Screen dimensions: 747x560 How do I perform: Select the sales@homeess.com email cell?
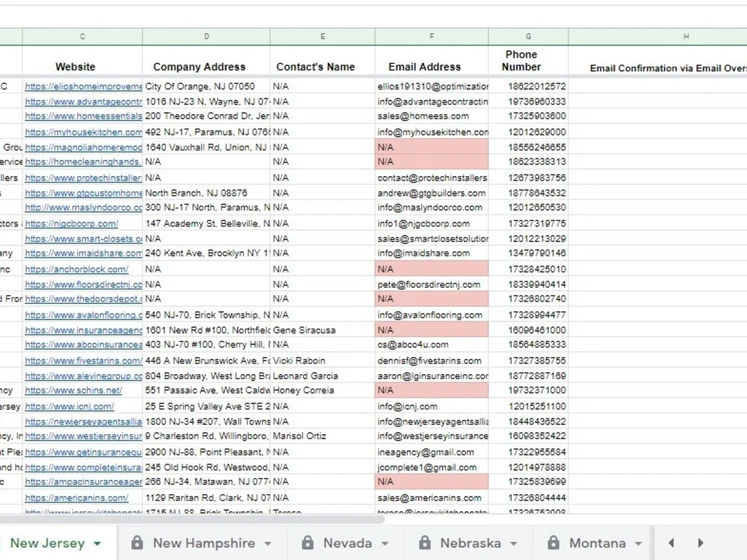pyautogui.click(x=432, y=116)
